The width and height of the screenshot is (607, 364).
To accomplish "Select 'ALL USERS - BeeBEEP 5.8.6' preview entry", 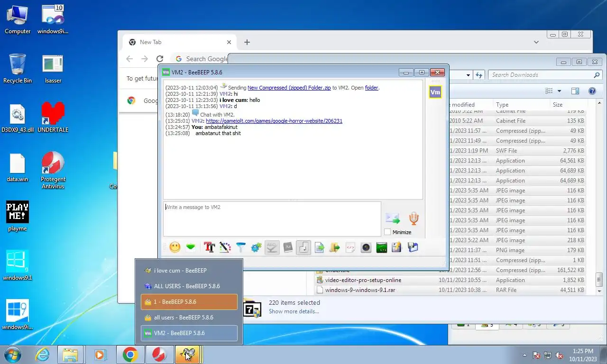I will (189, 286).
